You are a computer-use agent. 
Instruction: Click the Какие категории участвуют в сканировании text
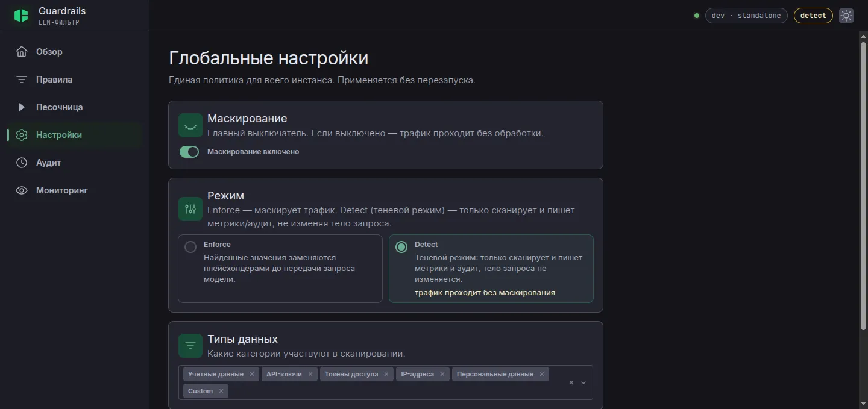tap(306, 354)
